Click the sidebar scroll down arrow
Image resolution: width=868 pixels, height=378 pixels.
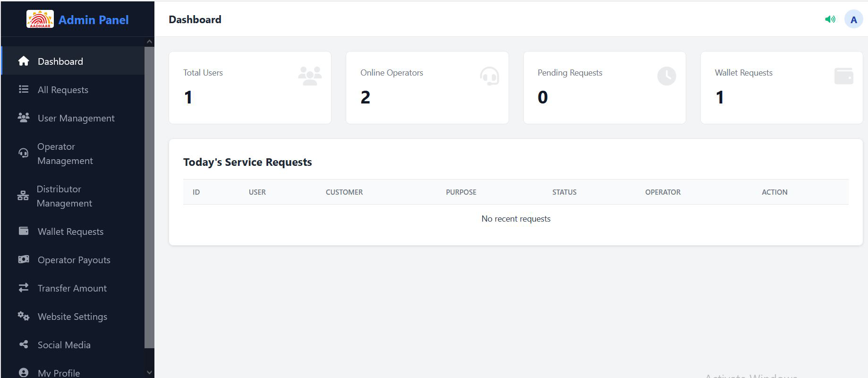click(149, 372)
